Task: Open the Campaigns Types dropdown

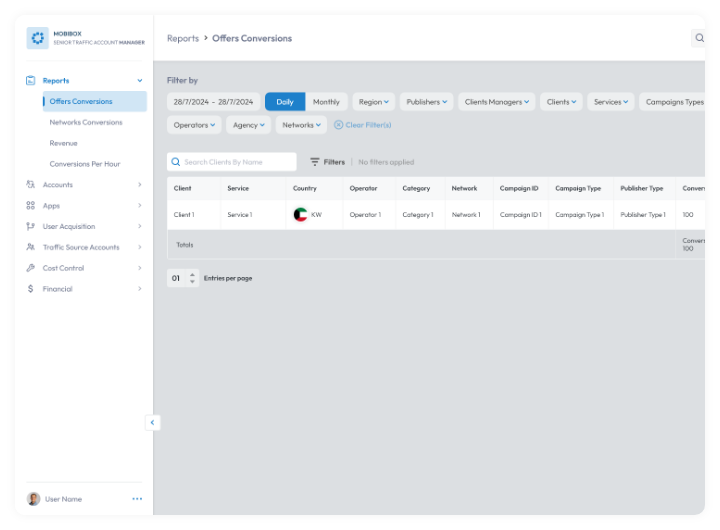Action: [x=672, y=102]
